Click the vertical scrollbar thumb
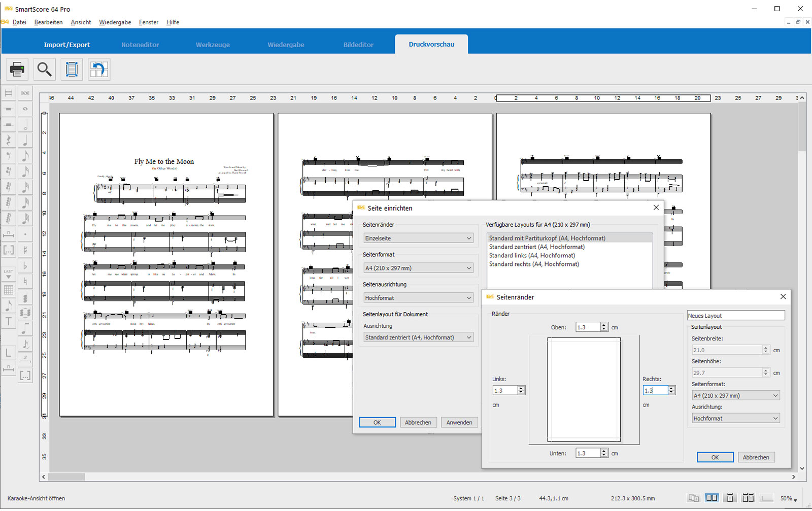 [802, 126]
